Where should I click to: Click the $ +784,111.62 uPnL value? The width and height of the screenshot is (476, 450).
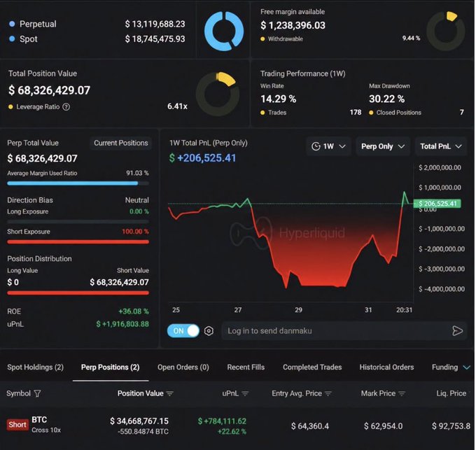tap(222, 421)
